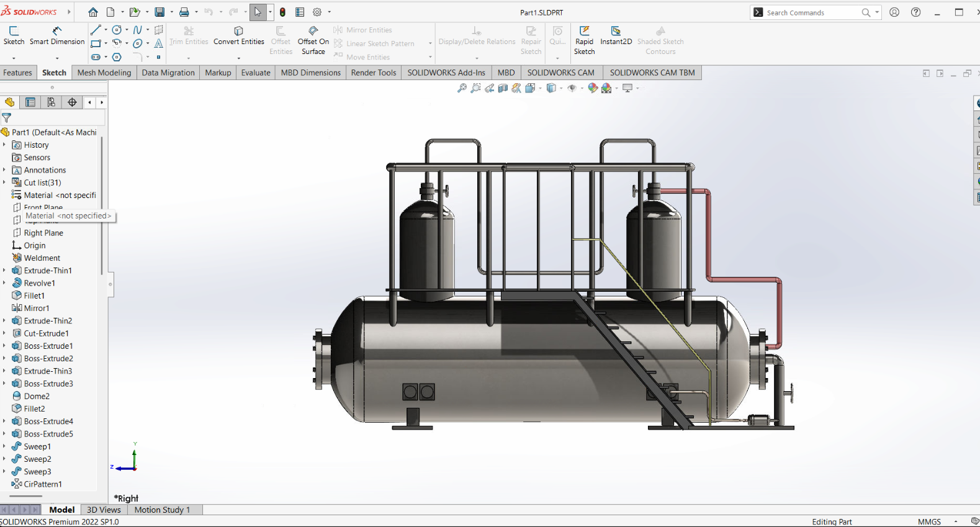Open the Motion Study 1 tab
The image size is (980, 527).
(162, 510)
